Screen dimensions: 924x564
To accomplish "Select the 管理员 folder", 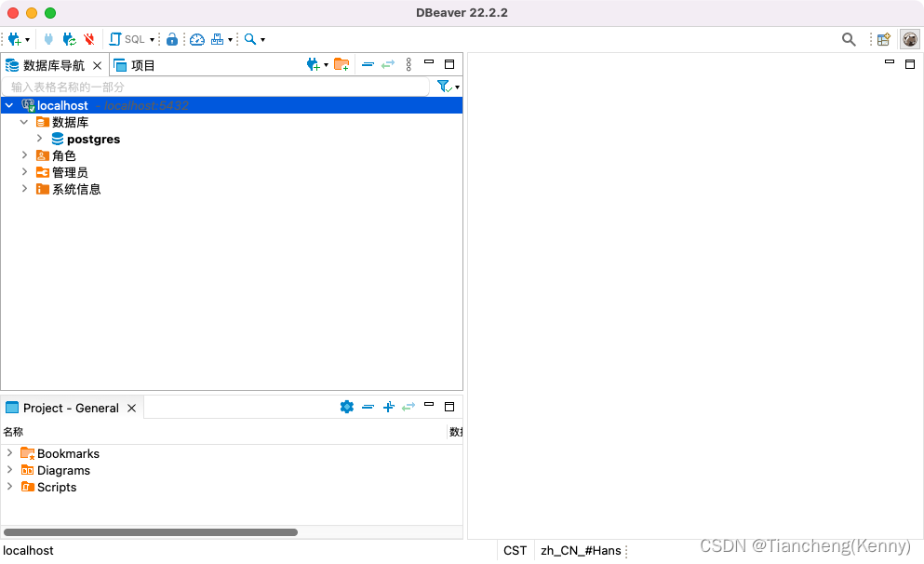I will 61,172.
